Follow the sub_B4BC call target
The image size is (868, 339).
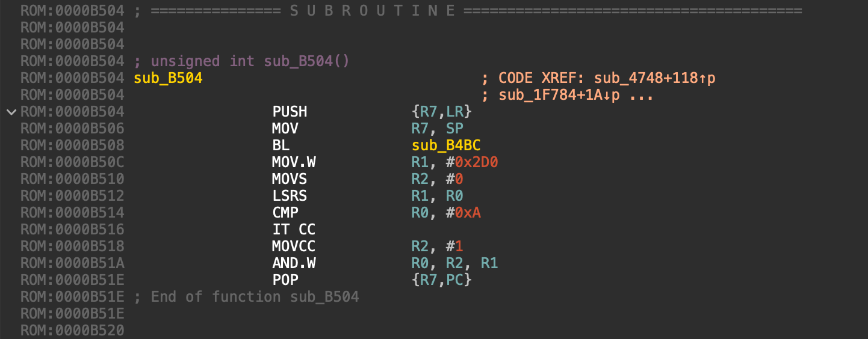point(445,145)
